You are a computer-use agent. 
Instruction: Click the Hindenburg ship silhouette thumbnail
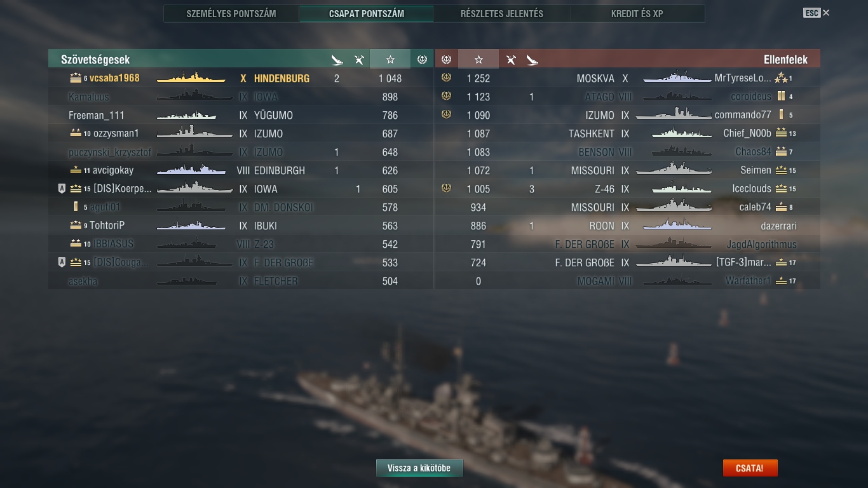[x=191, y=78]
